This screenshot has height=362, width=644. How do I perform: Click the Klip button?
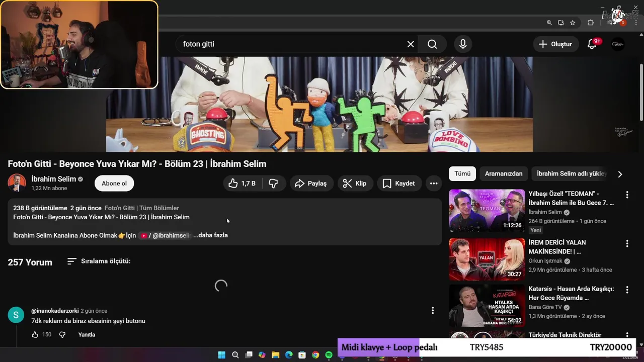coord(355,184)
